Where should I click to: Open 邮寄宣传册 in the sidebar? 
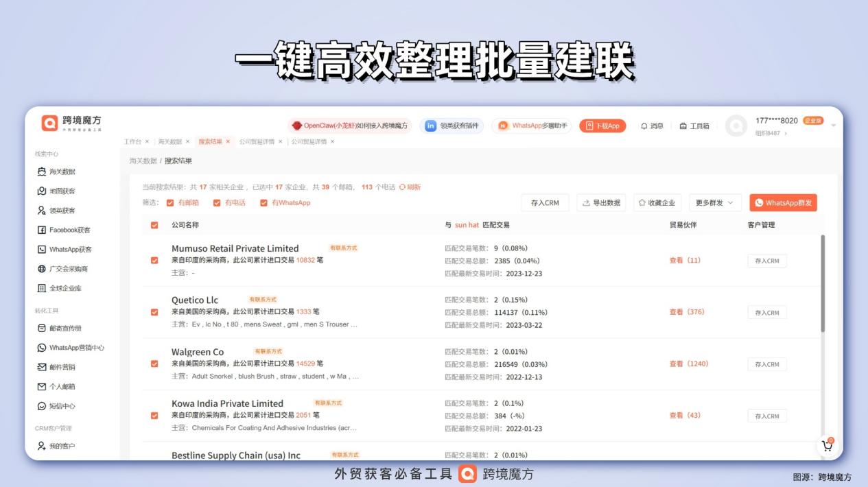point(59,328)
